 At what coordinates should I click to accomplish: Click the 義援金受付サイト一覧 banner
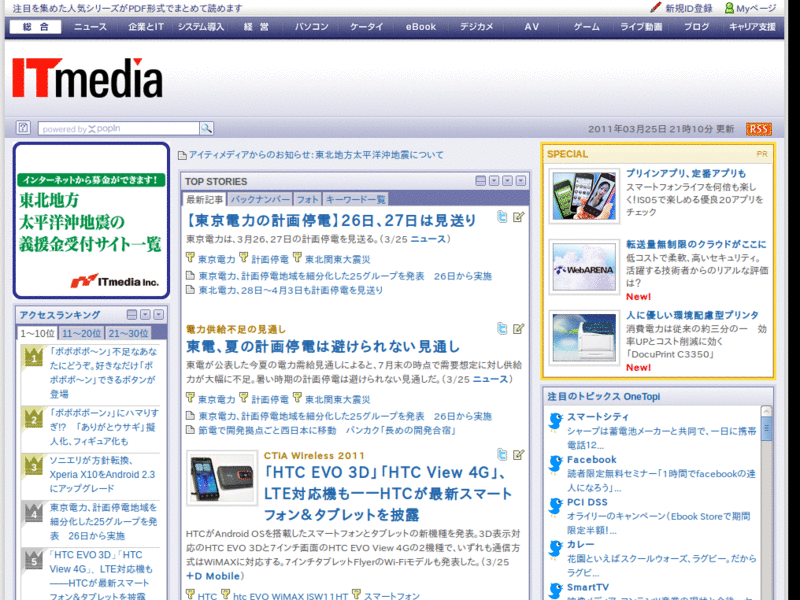click(91, 220)
